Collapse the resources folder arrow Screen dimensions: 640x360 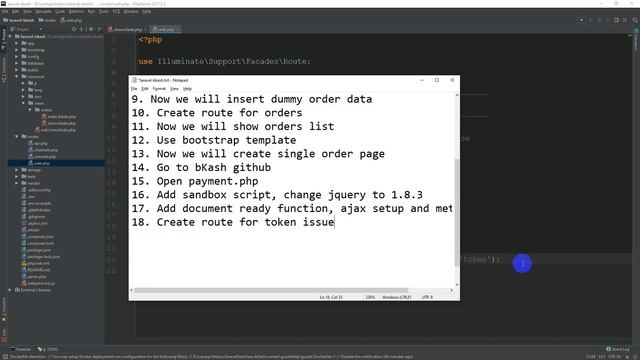(x=17, y=76)
